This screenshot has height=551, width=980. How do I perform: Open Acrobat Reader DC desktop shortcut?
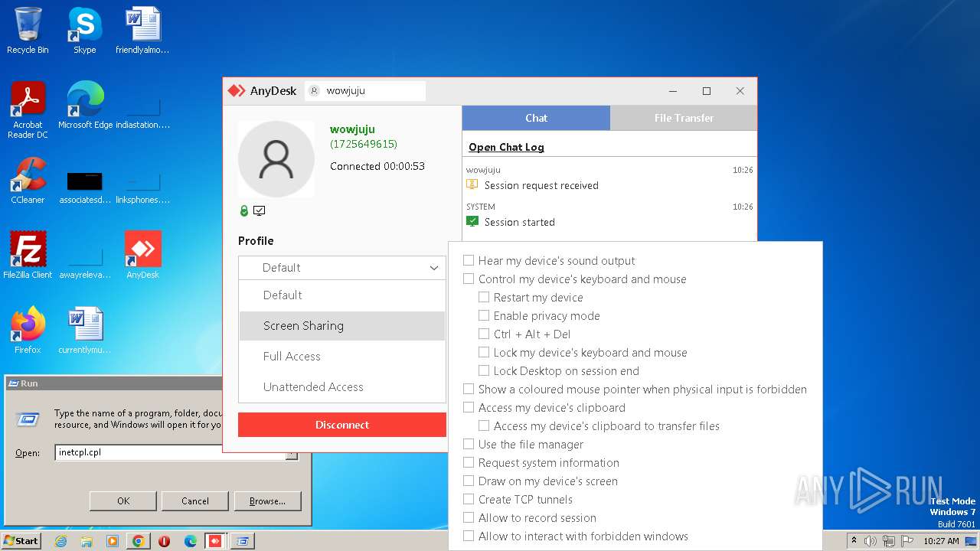(x=28, y=110)
